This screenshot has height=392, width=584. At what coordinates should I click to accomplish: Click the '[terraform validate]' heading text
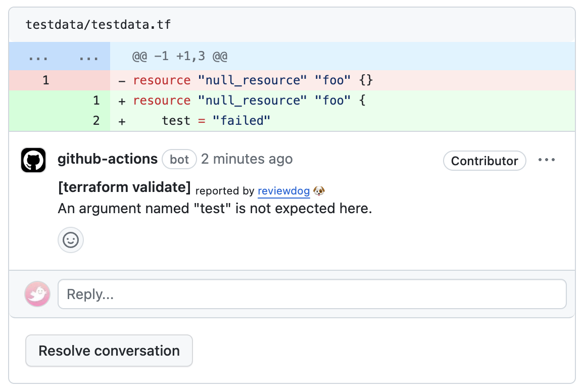[x=124, y=188]
